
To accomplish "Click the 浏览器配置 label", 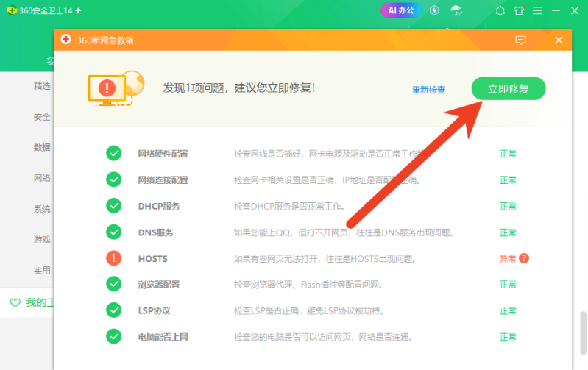I will tap(159, 285).
